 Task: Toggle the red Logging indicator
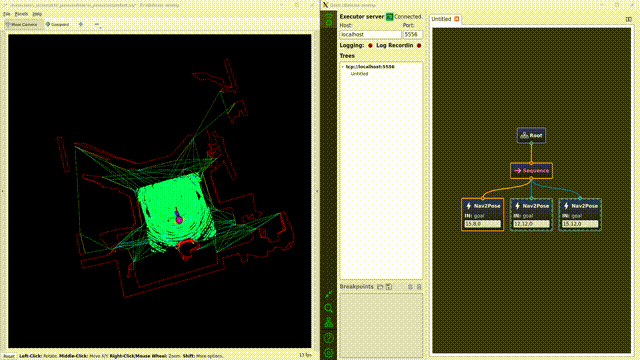(x=370, y=46)
